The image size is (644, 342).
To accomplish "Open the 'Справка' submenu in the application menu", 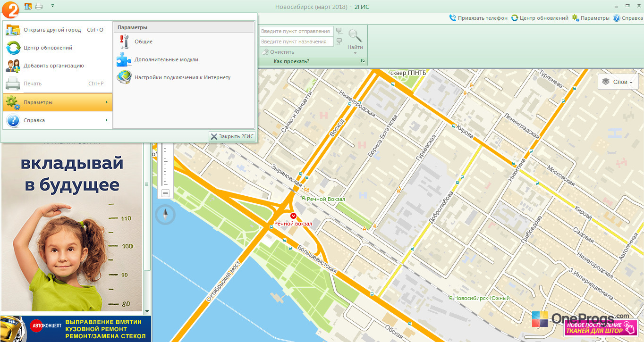I will pos(58,120).
